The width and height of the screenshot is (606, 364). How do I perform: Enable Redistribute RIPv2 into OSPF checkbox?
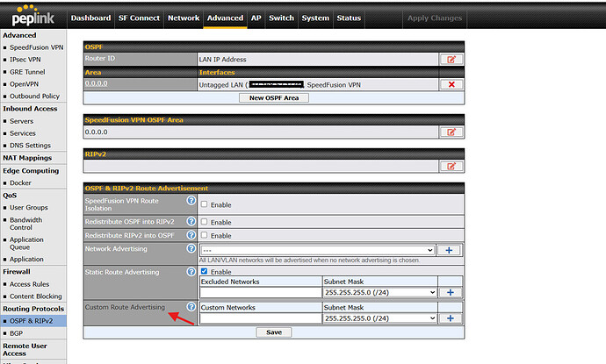pyautogui.click(x=204, y=235)
